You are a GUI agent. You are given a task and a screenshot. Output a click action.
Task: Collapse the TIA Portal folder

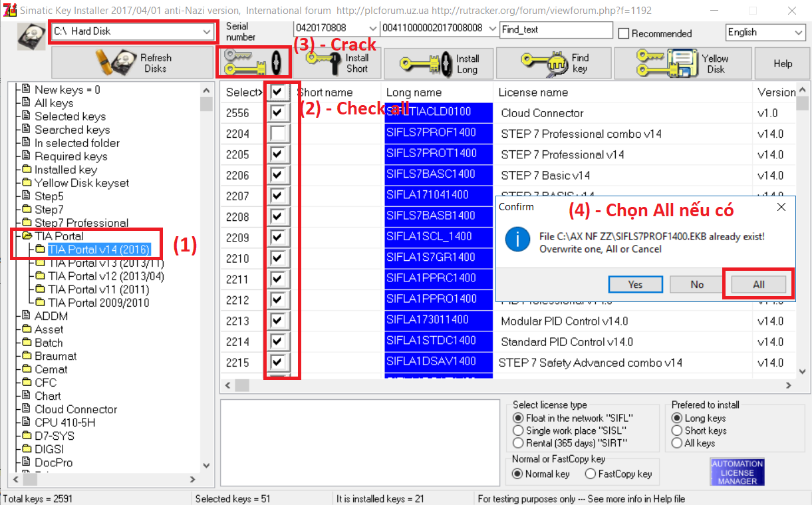[59, 236]
